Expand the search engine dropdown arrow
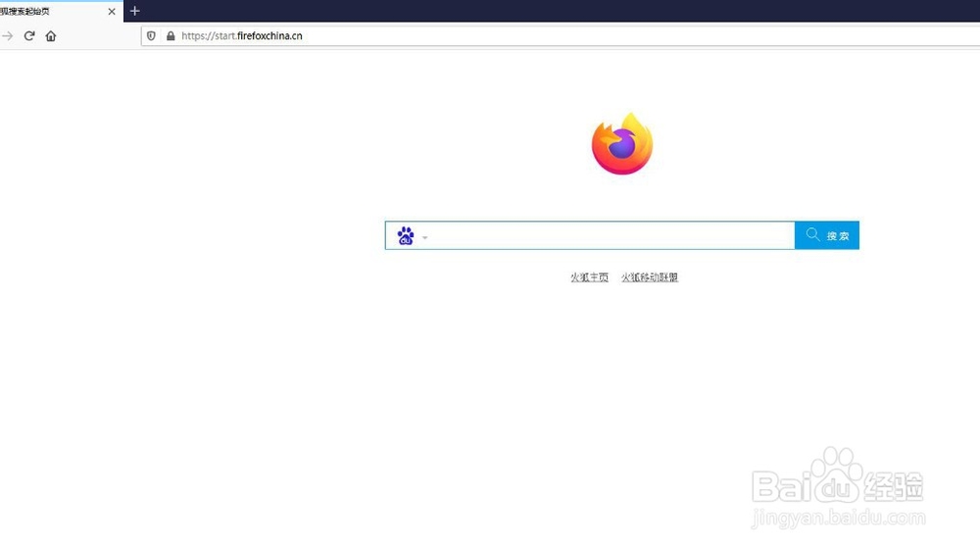The image size is (980, 551). (x=425, y=237)
